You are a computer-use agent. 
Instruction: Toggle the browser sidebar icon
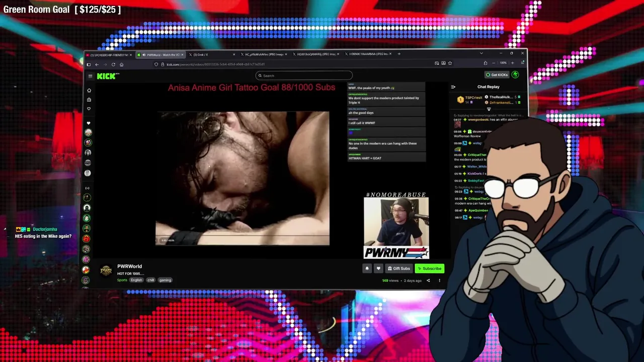89,64
